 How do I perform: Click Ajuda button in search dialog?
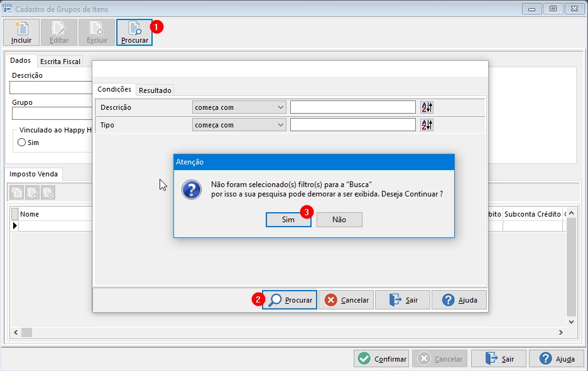click(x=459, y=300)
